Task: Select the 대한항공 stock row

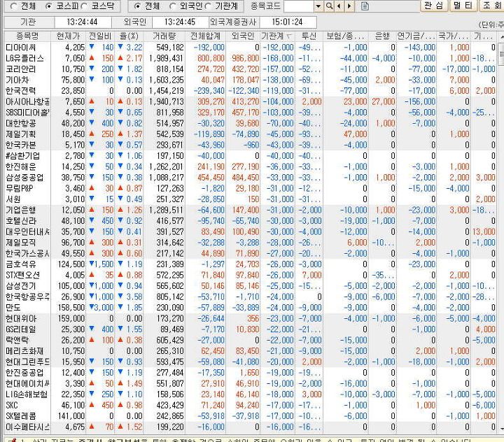Action: [x=251, y=123]
